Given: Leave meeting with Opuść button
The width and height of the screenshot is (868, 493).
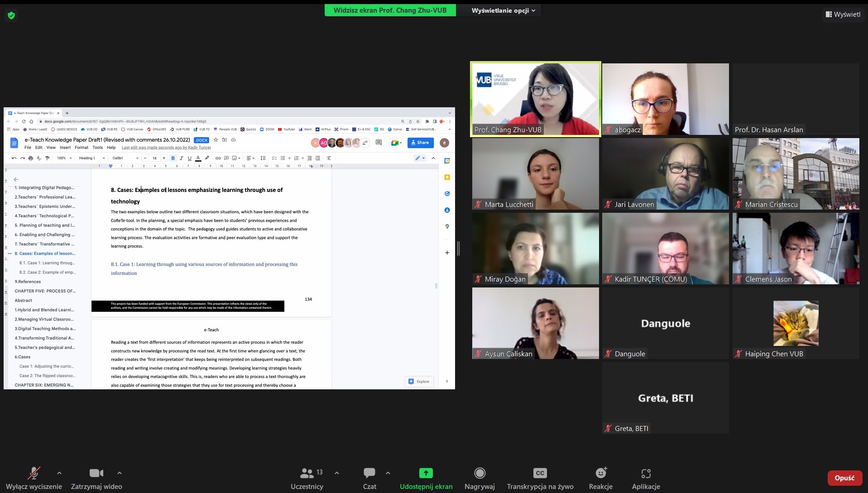Looking at the screenshot, I should click(x=844, y=478).
